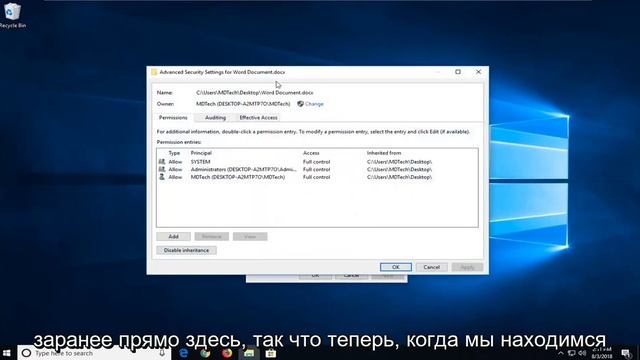The height and width of the screenshot is (360, 640).
Task: Open the Windows Start menu
Action: (7, 353)
